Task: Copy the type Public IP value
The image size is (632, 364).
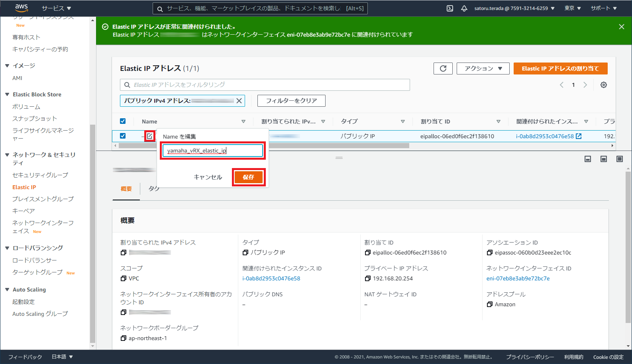Action: coord(245,252)
